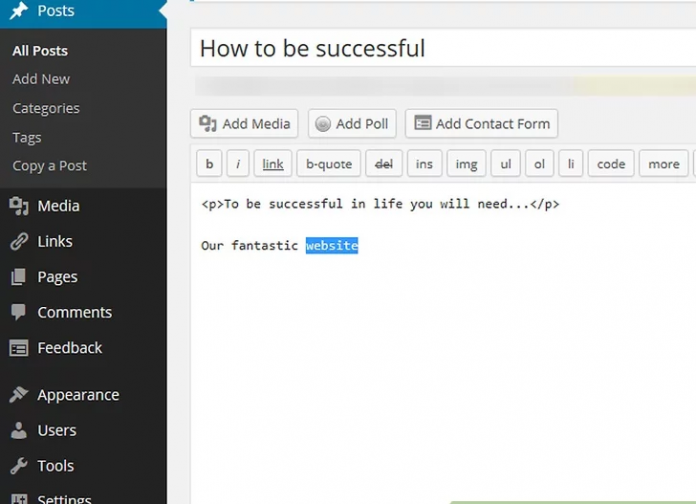
Task: Click the Appearance paintbrush icon
Action: coord(19,395)
